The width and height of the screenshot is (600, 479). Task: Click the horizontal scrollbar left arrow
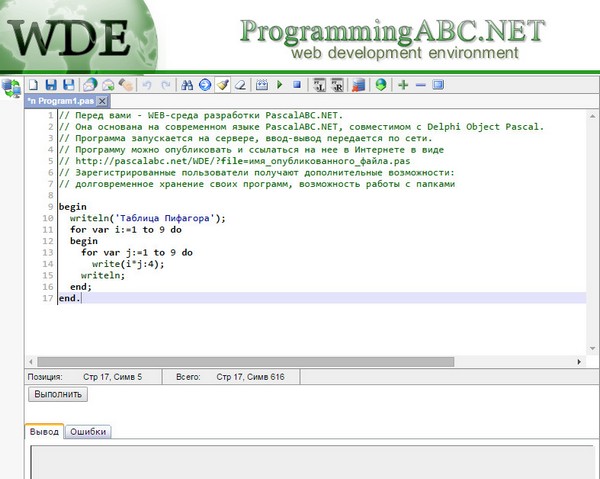coord(31,362)
